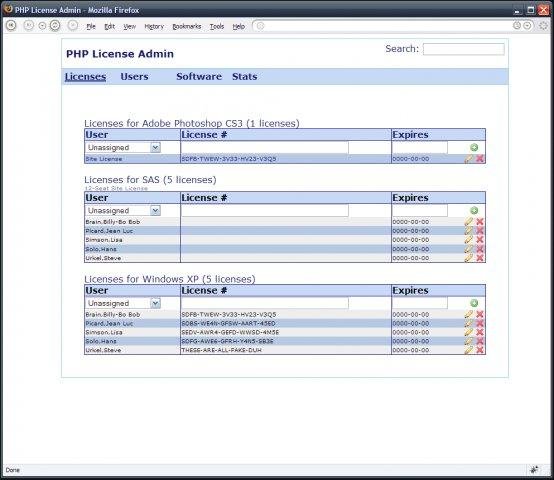Edit SAS license for Brain, Billy-Bo Bob
554x480 pixels.
click(468, 221)
